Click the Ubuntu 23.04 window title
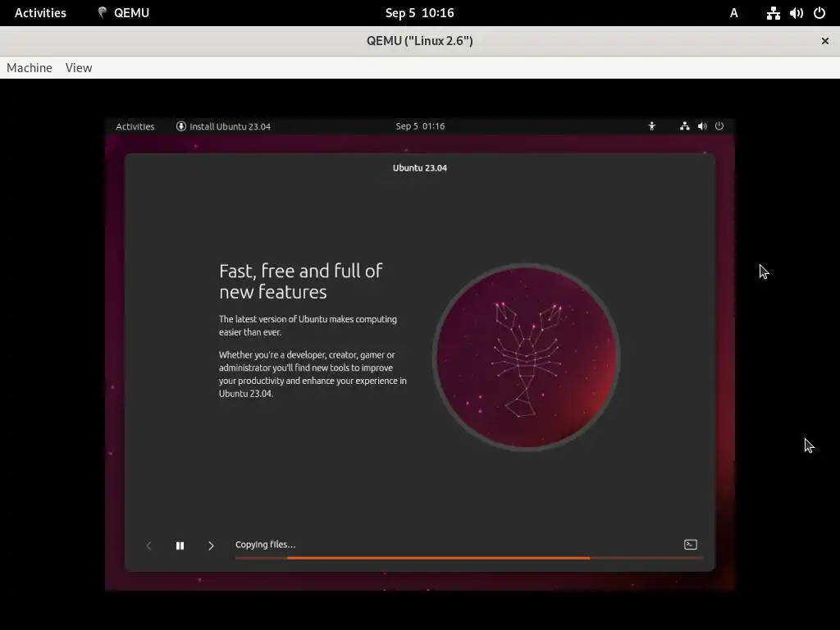Viewport: 840px width, 630px height. 420,167
